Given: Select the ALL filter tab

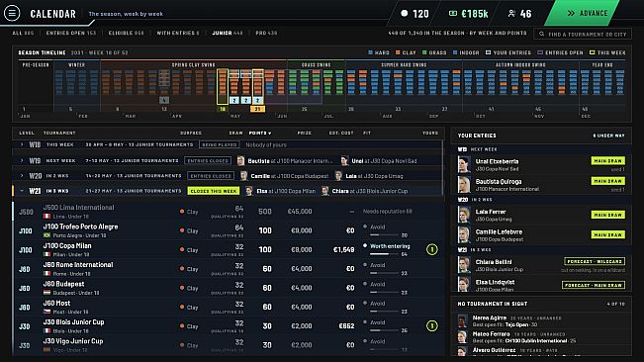Looking at the screenshot, I should 23,33.
